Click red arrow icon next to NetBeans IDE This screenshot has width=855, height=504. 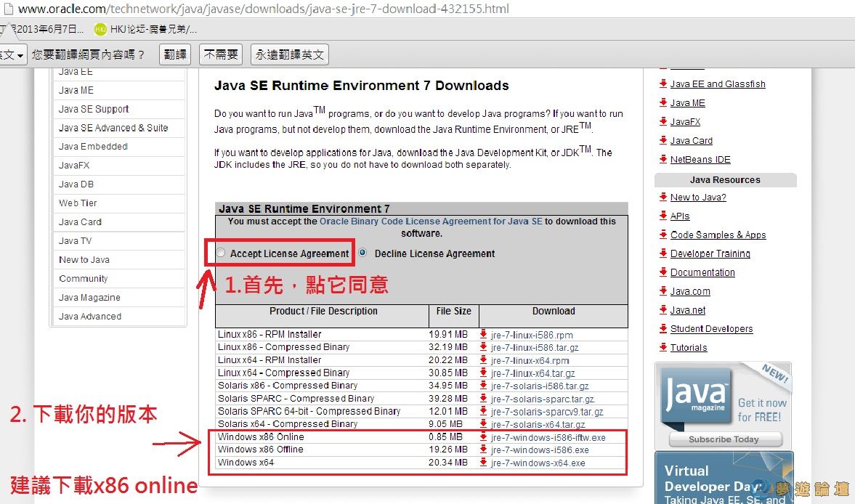pyautogui.click(x=663, y=160)
